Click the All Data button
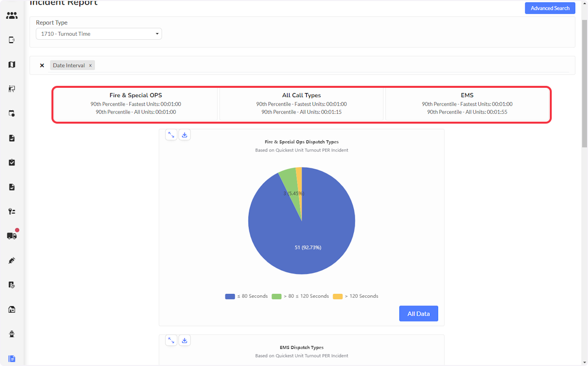The image size is (588, 366). (418, 314)
